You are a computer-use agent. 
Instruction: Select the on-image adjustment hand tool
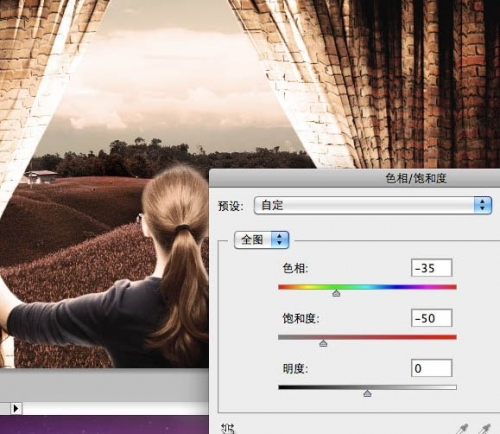[228, 429]
